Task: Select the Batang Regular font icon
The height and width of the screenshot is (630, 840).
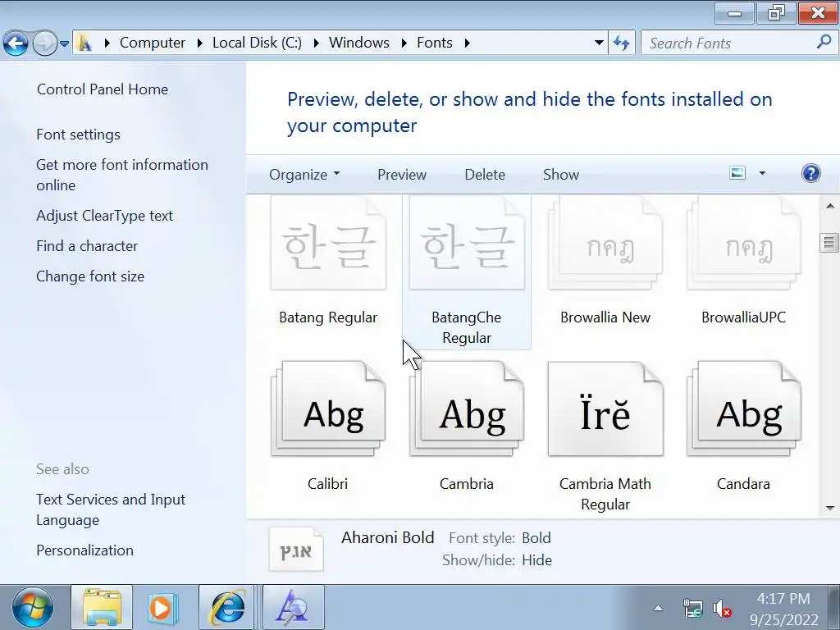Action: click(328, 244)
